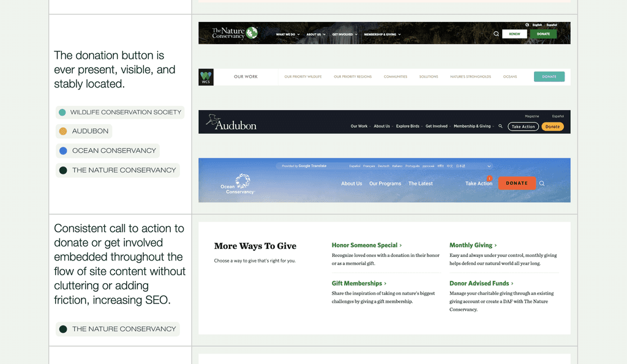Open the Monthly Giving link

[473, 245]
